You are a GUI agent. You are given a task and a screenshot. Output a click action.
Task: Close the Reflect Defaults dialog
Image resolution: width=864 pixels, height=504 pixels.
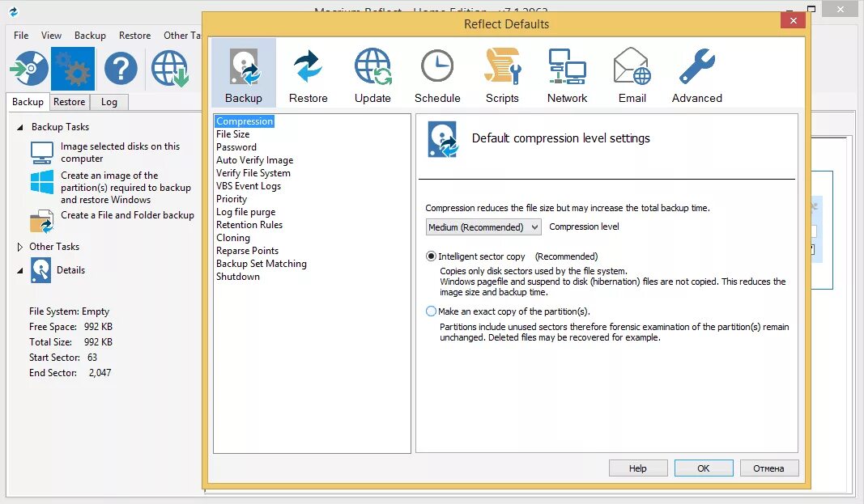point(793,20)
